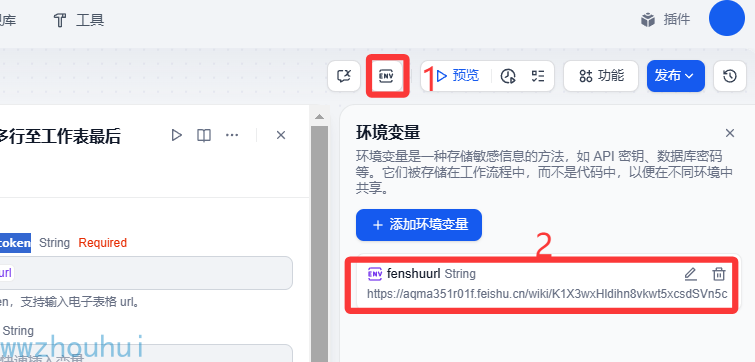The image size is (755, 362).
Task: Open run history clock icon beside 预览
Action: click(x=508, y=76)
